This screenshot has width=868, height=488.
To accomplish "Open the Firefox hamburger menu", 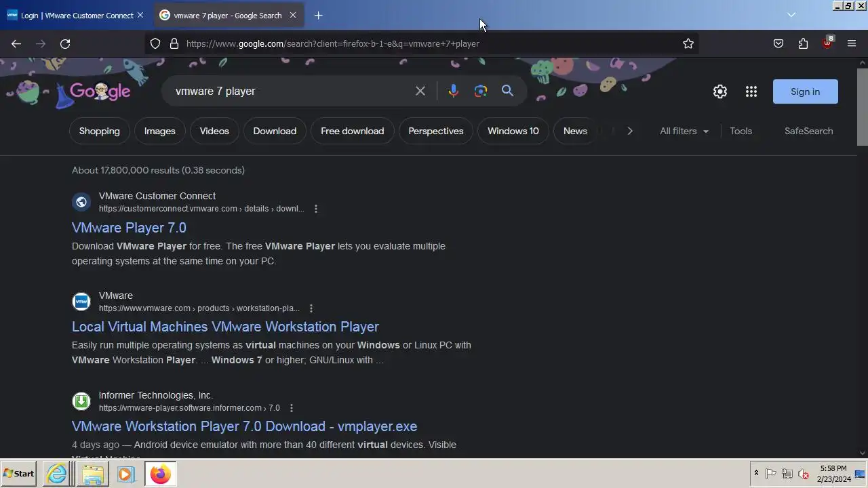I will [852, 43].
